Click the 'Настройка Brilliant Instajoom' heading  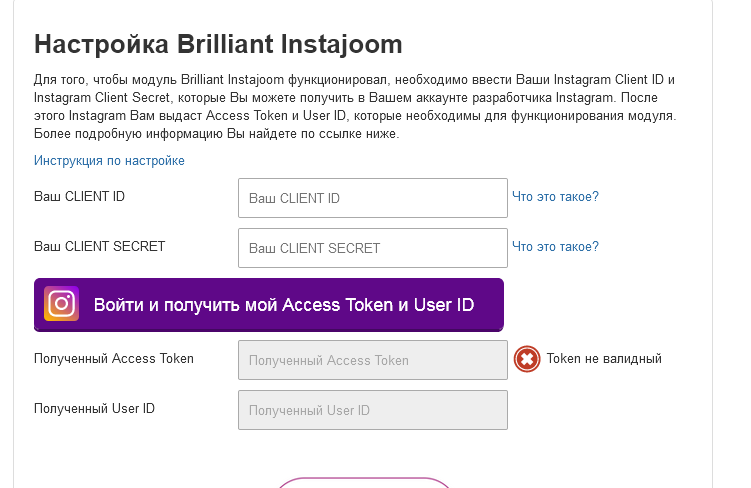tap(218, 44)
